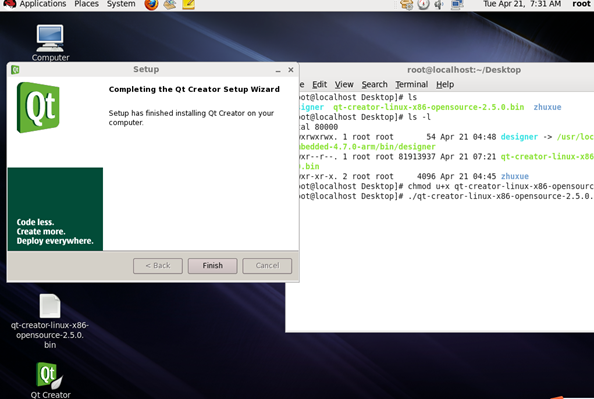
Task: Click the root user label in panel
Action: click(581, 4)
